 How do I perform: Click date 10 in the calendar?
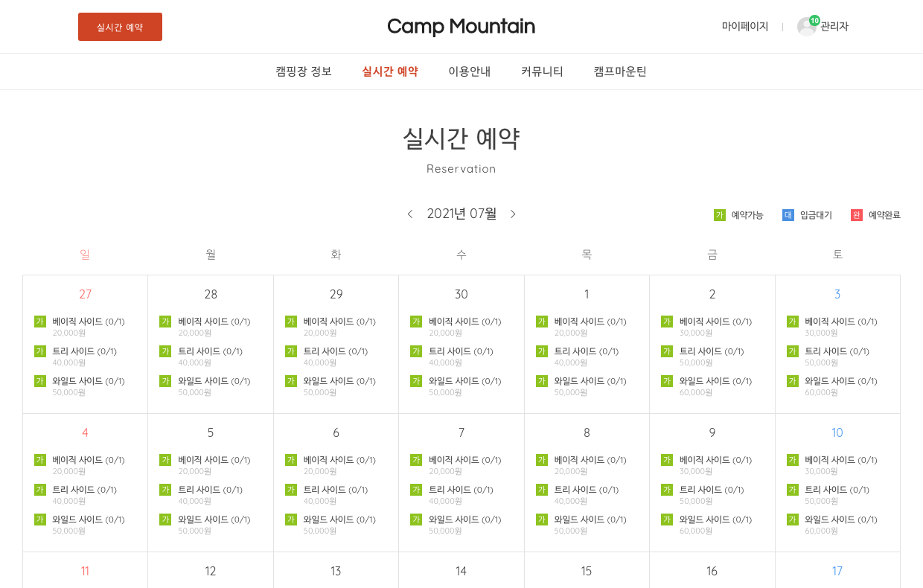click(x=837, y=433)
